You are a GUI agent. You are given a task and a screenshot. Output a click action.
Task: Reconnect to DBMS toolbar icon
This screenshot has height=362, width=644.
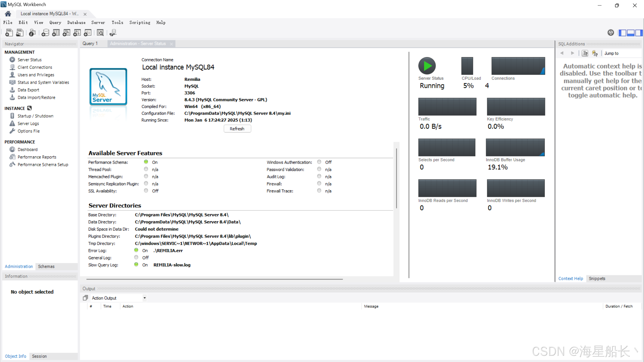(x=113, y=33)
